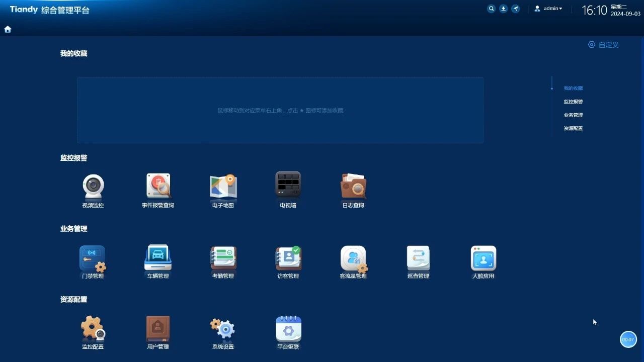Viewport: 644px width, 362px height.
Task: Open 考勤管理 attendance management
Action: tap(223, 259)
